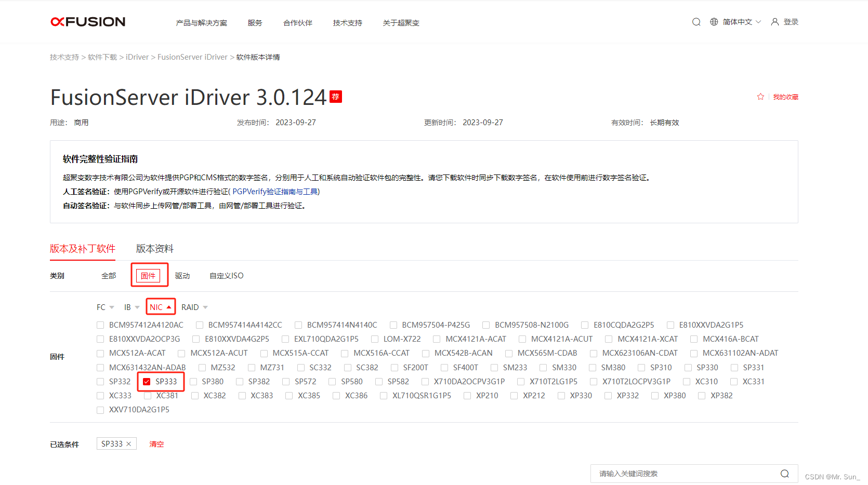Check the BCM957412A4120AC checkbox
Screen dimensions: 868x485
click(x=100, y=325)
